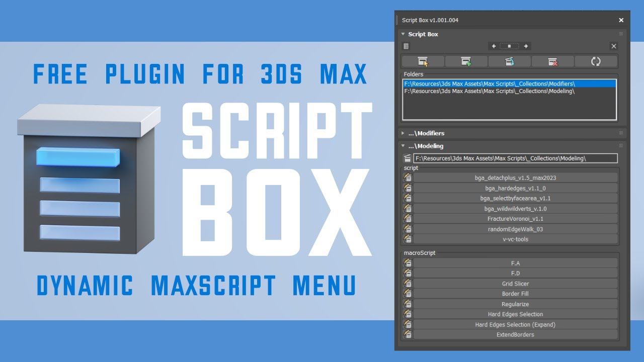Click the edit icon beside Regularize

coord(408,304)
